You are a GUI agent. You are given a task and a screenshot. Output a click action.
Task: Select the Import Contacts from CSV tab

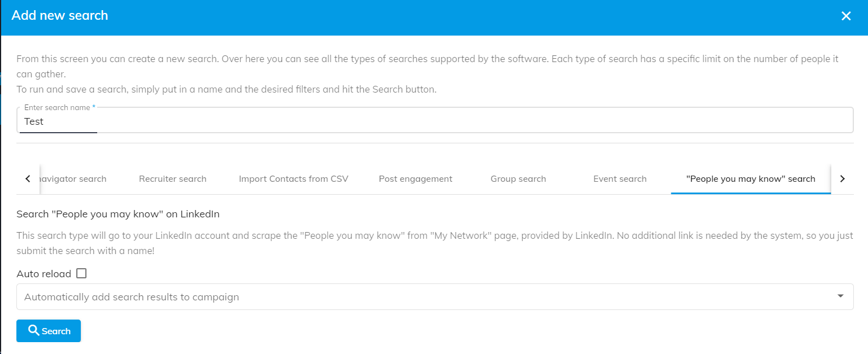293,179
